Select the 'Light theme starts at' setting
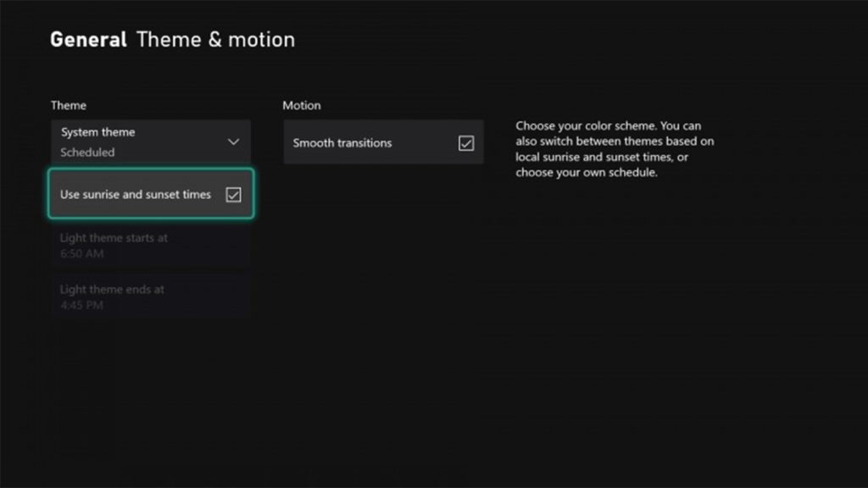The height and width of the screenshot is (488, 868). 151,246
